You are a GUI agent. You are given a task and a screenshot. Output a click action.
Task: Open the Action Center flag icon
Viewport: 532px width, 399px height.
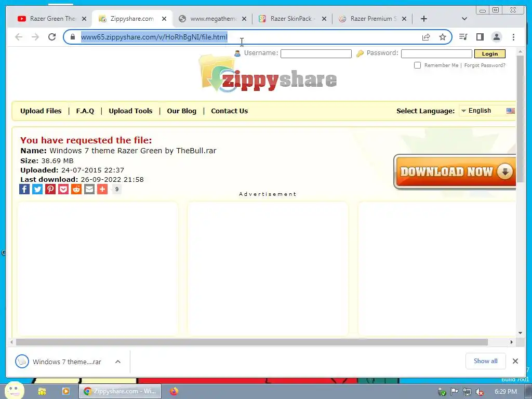click(454, 392)
